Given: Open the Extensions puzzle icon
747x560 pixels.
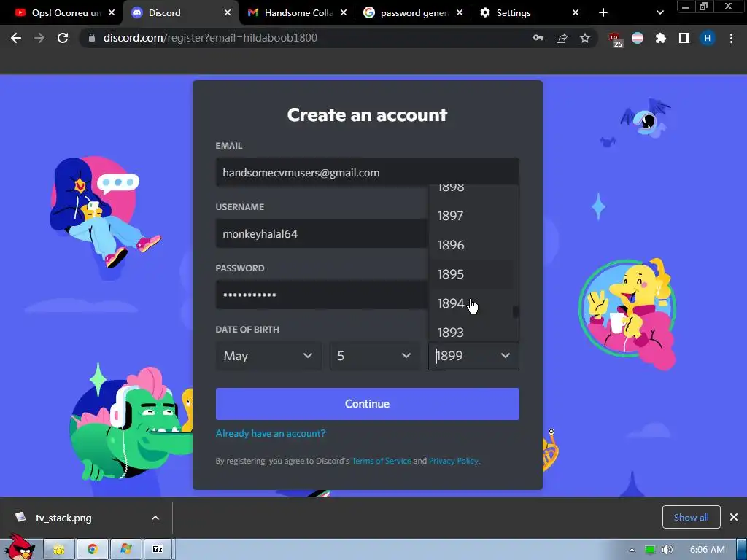Looking at the screenshot, I should pos(660,38).
